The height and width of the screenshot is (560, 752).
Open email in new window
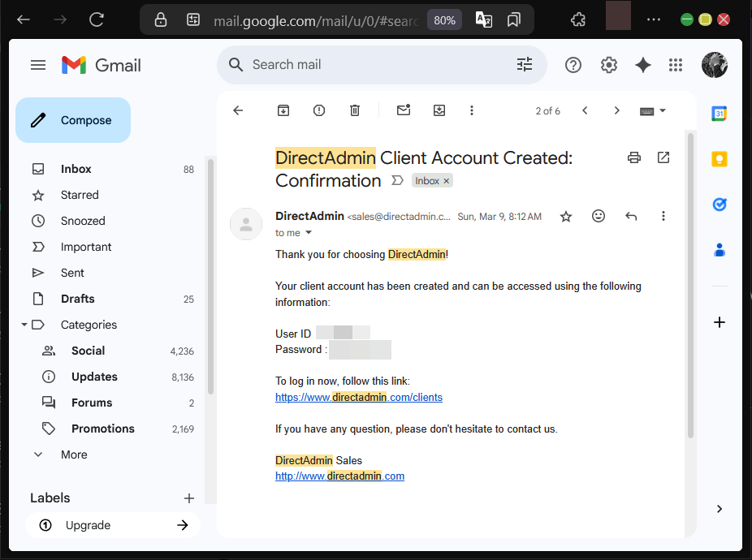663,157
